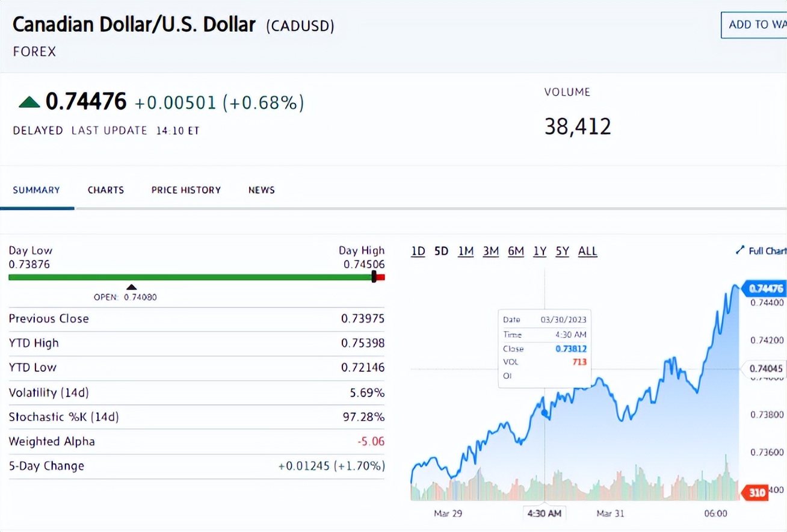
Task: Switch to the Charts tab
Action: point(105,190)
